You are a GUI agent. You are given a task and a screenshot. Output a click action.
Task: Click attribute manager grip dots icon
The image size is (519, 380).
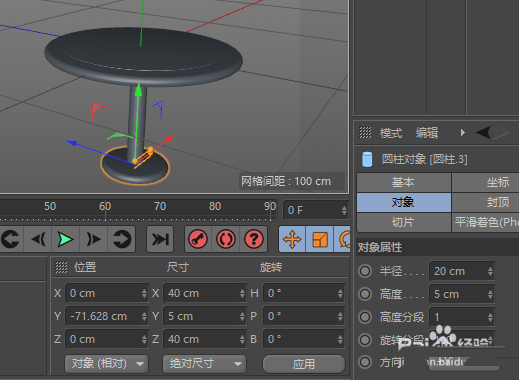[365, 132]
